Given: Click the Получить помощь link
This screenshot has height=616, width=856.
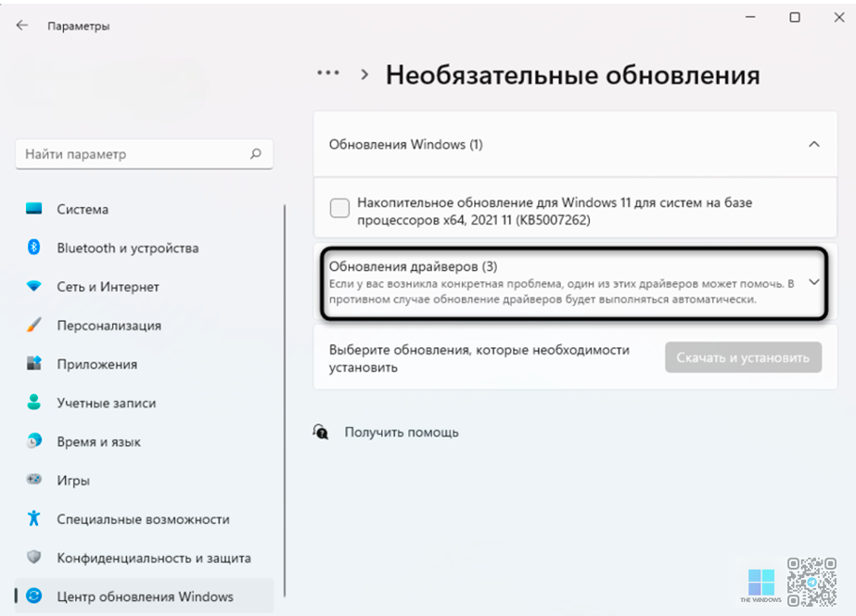Looking at the screenshot, I should [402, 432].
